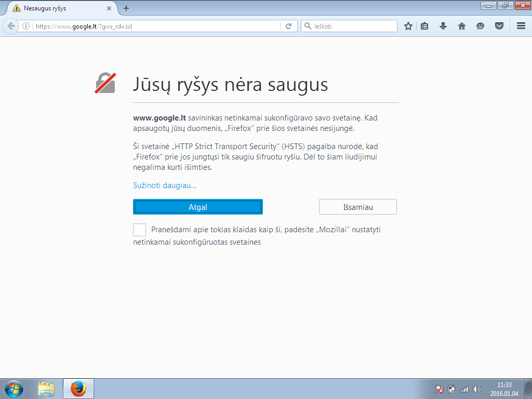Screen dimensions: 532x399
Task: Bookmark this page with the star icon
Action: point(408,26)
